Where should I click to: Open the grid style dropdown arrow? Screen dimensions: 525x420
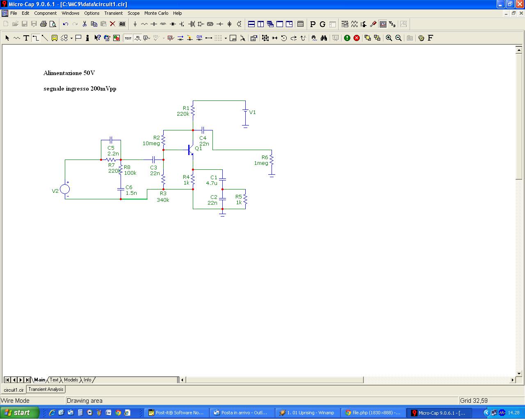point(226,38)
